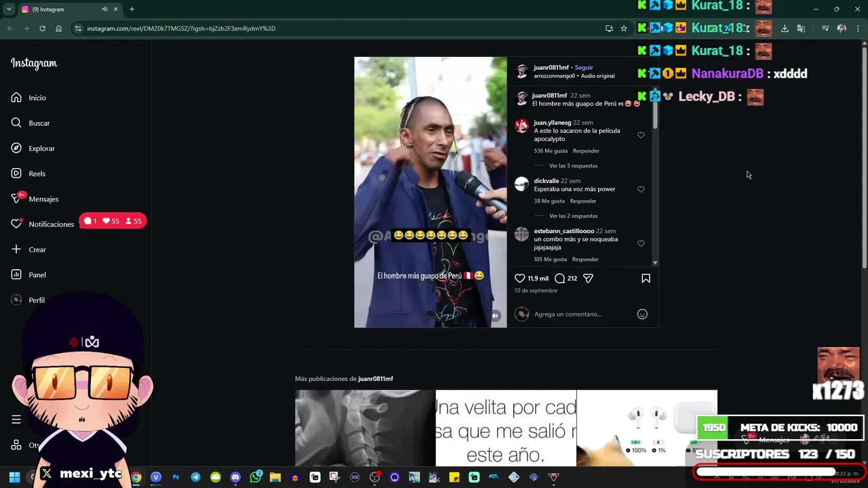Open Inicio in Instagram sidebar
The width and height of the screenshot is (868, 488).
(x=28, y=98)
